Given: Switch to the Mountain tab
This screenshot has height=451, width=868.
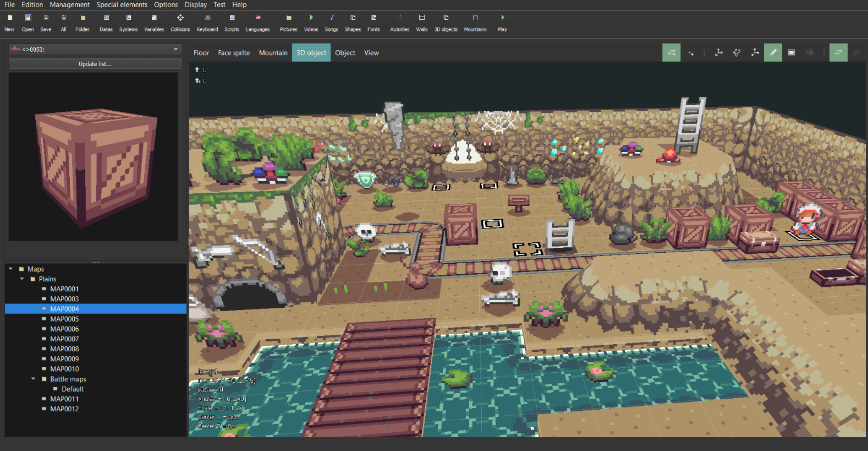Looking at the screenshot, I should coord(273,53).
